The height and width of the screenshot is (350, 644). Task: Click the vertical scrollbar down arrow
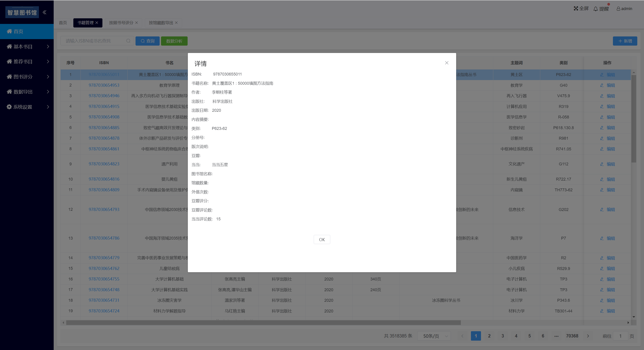(x=633, y=317)
